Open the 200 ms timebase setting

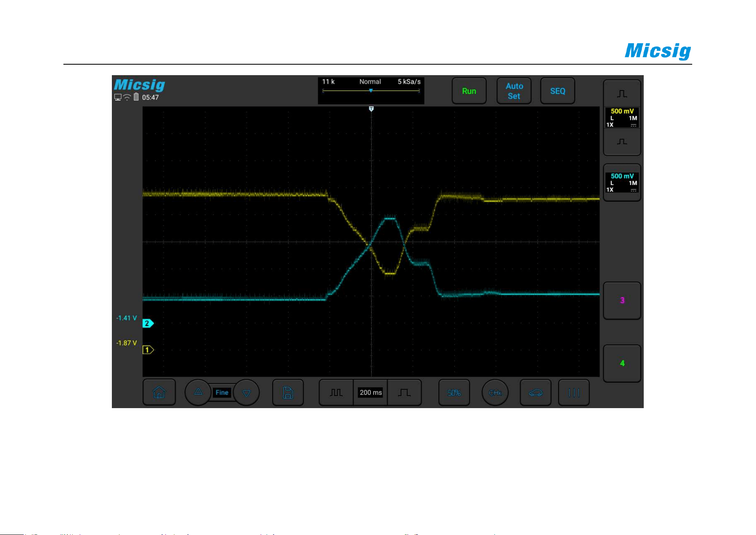pos(370,392)
